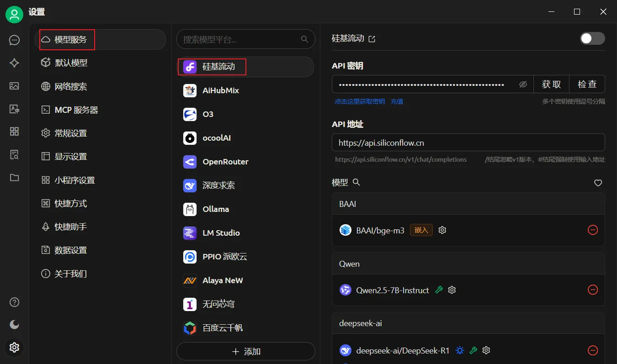Click the 检查 API key button
Screen dimensions: 617x364
587,84
